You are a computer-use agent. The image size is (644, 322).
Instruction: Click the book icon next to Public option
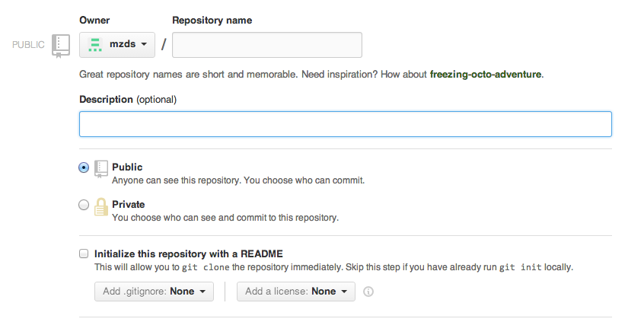tap(101, 169)
